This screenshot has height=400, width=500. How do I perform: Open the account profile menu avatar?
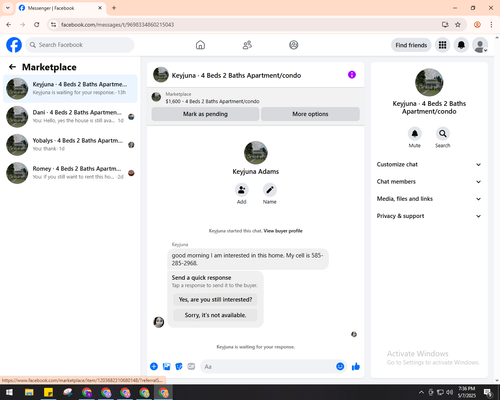click(x=480, y=45)
